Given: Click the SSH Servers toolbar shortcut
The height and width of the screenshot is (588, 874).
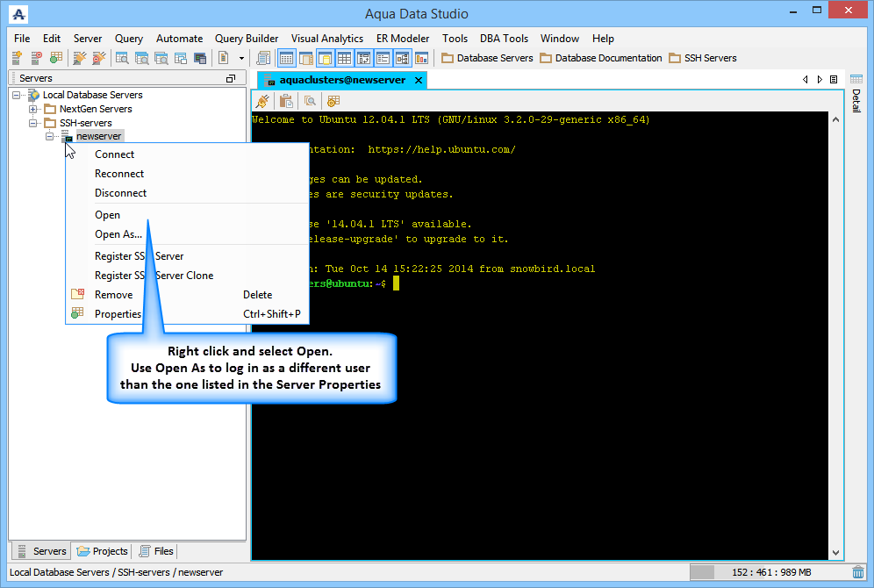Looking at the screenshot, I should point(703,58).
